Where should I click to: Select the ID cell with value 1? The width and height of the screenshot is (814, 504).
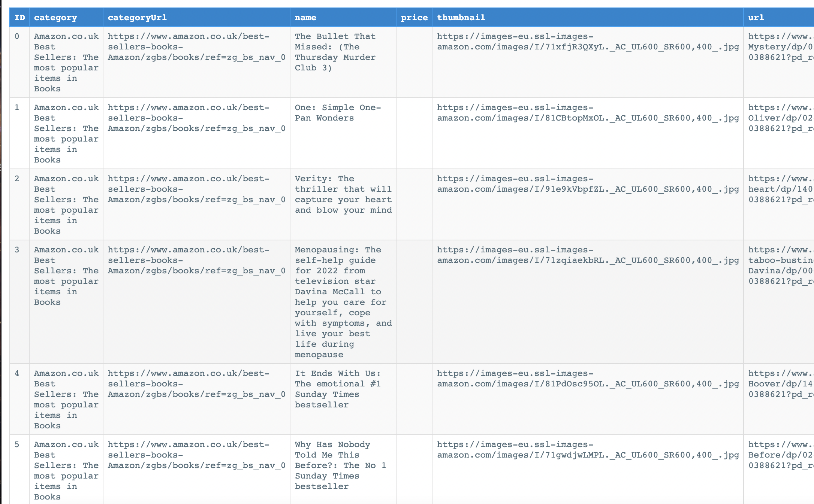click(19, 133)
